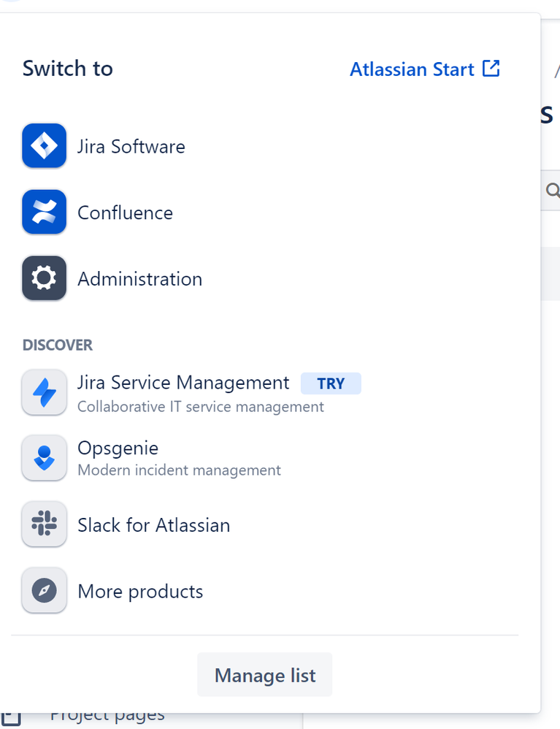Select Opsgenie in the Discover list
Image resolution: width=560 pixels, height=729 pixels.
point(118,449)
